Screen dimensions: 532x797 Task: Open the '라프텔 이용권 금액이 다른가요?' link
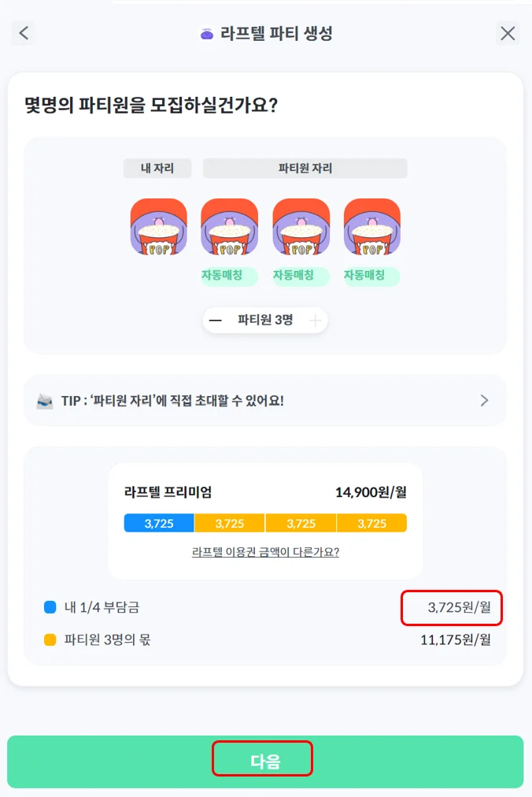coord(265,552)
